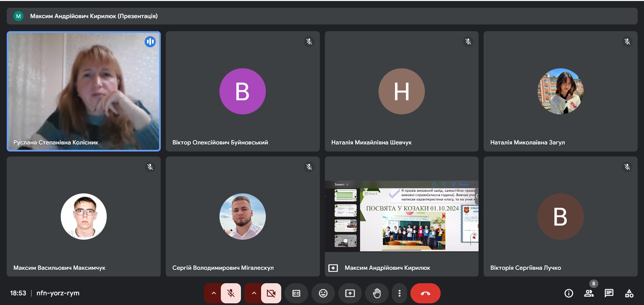The width and height of the screenshot is (644, 305).
Task: Select Віктор Олексійович Буйновський participant tile
Action: click(x=243, y=91)
